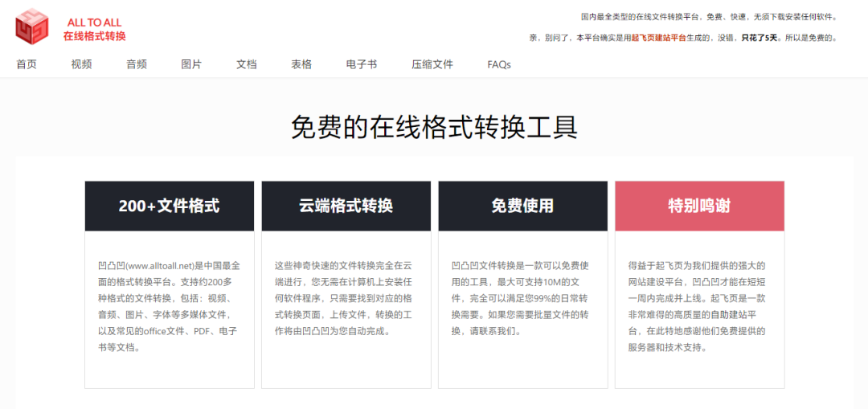Click the 免费使用 card header
Image resolution: width=868 pixels, height=409 pixels.
[522, 206]
